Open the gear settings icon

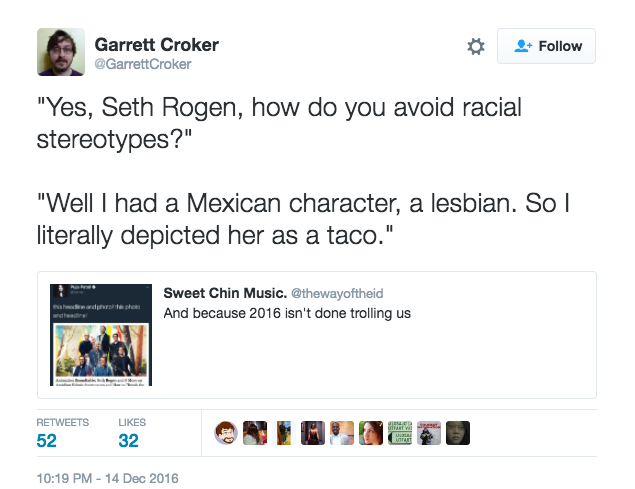[x=476, y=46]
